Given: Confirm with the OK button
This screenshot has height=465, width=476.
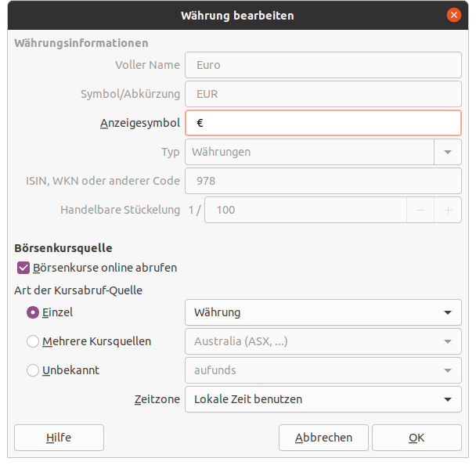Looking at the screenshot, I should [416, 438].
